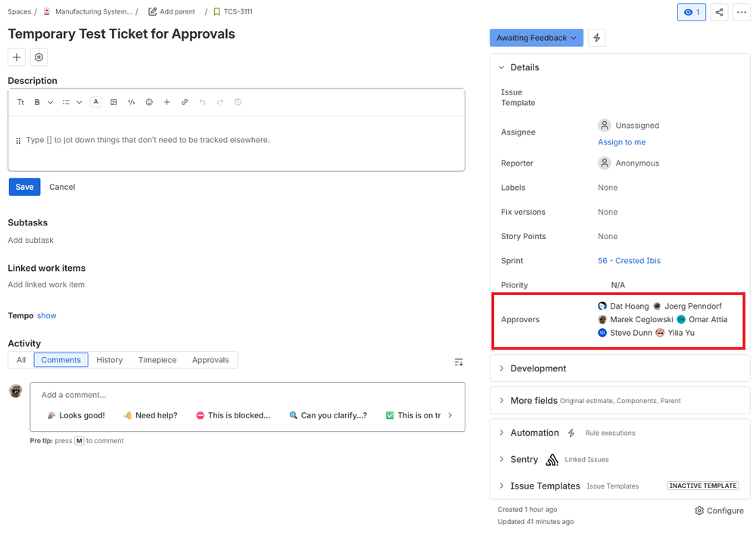
Task: Open the emoji picker
Action: tap(149, 102)
